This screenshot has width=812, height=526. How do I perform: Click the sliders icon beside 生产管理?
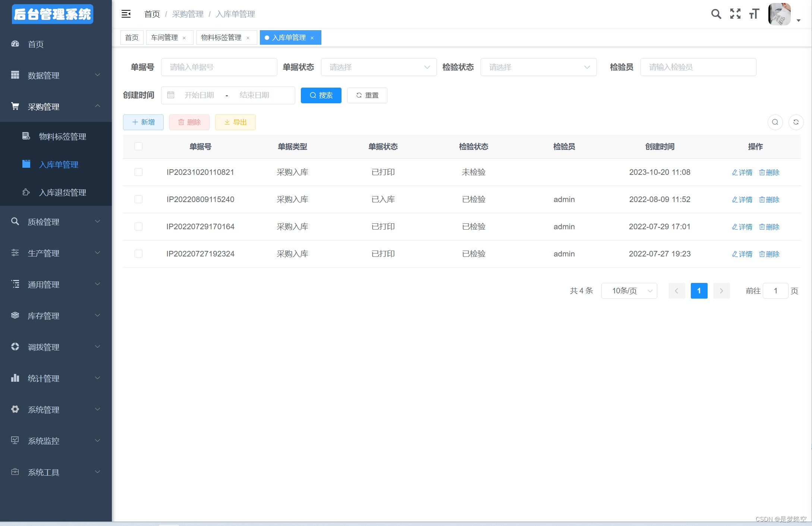click(x=15, y=253)
